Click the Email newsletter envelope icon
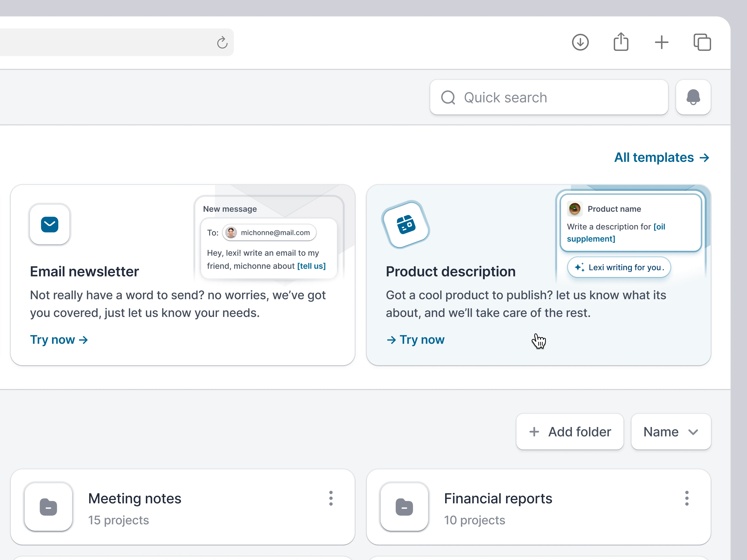Image resolution: width=747 pixels, height=560 pixels. [50, 225]
